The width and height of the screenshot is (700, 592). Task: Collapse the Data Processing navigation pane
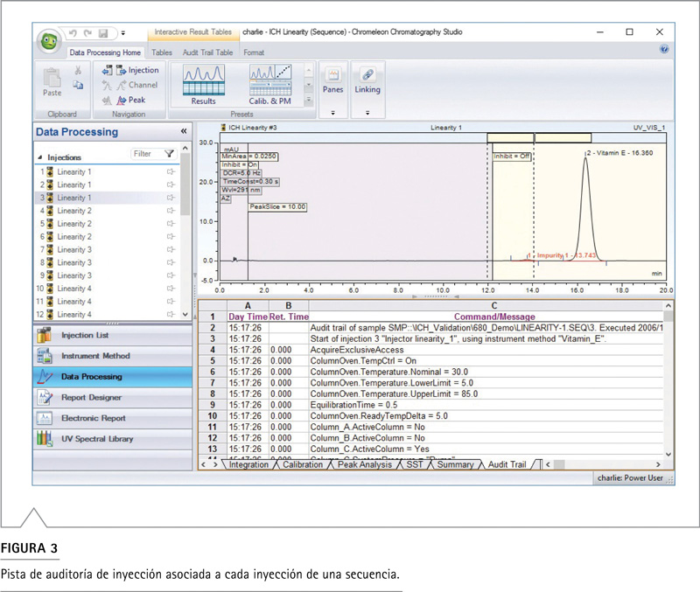pyautogui.click(x=184, y=131)
